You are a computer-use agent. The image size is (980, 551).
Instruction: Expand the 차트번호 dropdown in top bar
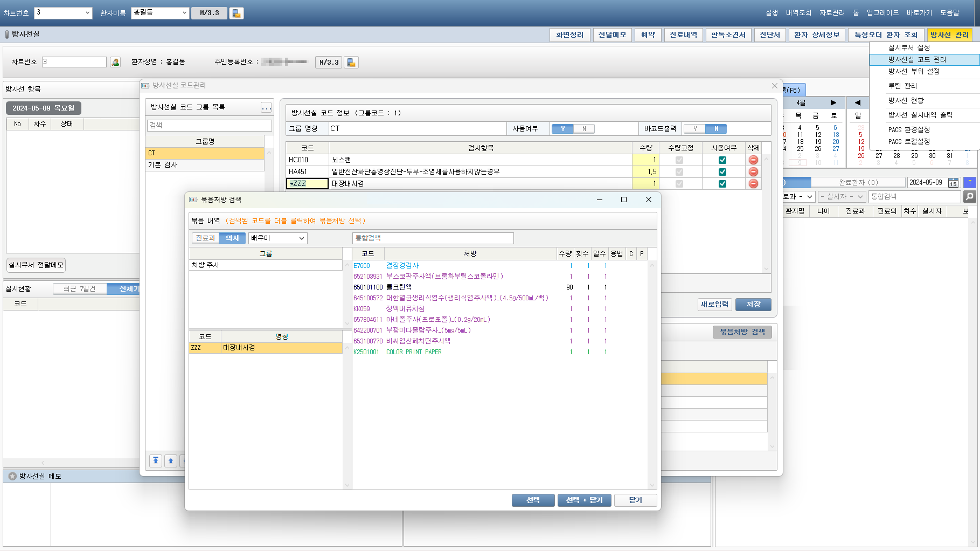coord(87,13)
